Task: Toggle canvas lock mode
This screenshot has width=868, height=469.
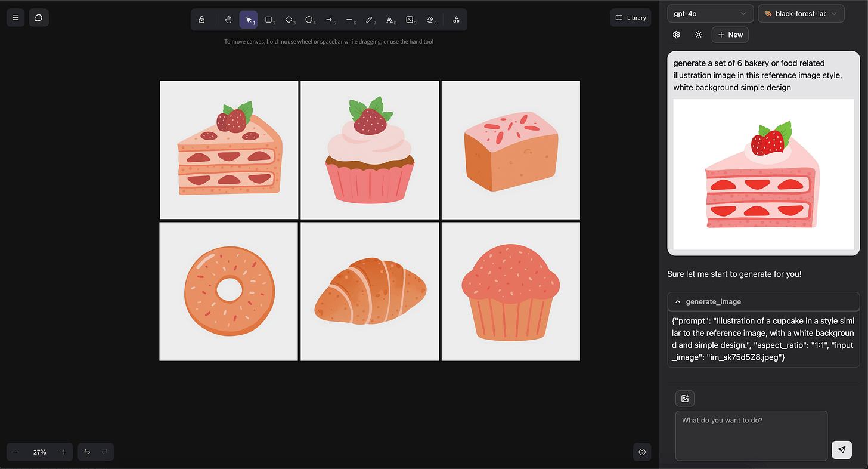Action: click(202, 19)
